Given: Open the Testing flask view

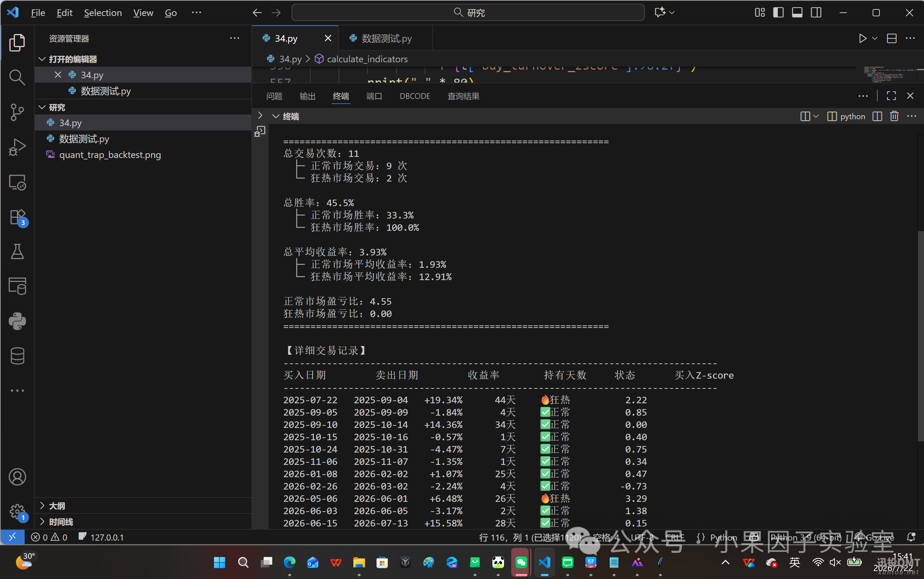Looking at the screenshot, I should coord(17,251).
